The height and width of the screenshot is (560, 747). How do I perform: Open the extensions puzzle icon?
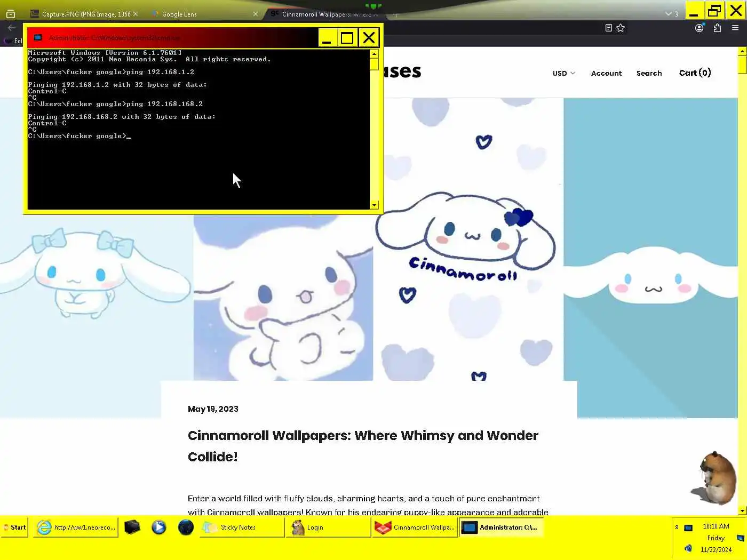coord(717,28)
